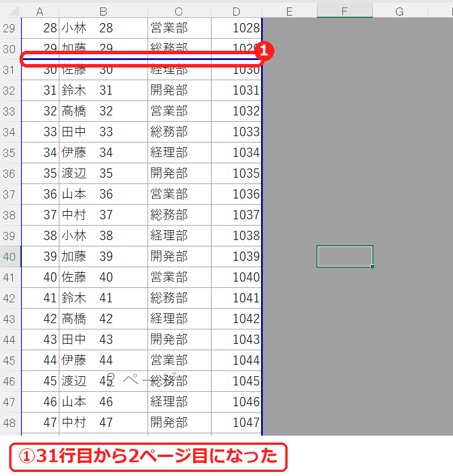This screenshot has height=476, width=453.
Task: Click cell with value 1046
Action: 236,402
